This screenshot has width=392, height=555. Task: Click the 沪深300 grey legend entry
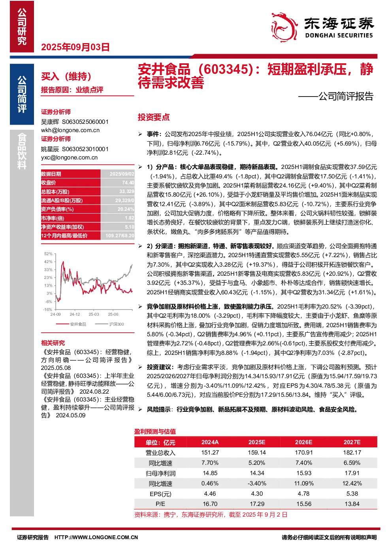point(109,324)
